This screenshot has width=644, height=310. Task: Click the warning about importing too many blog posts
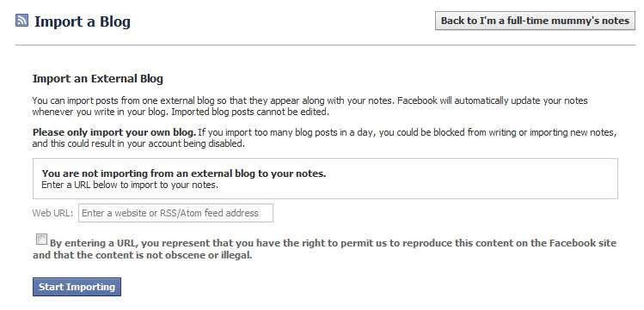[x=408, y=133]
